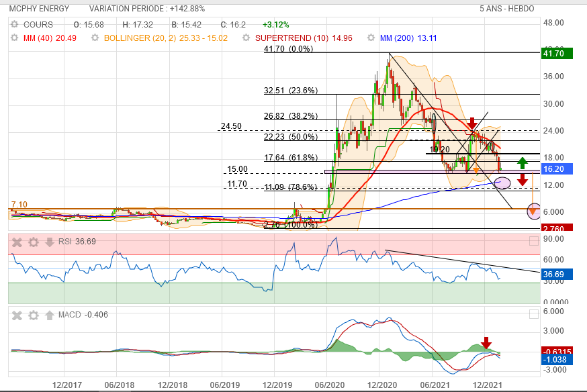Click the 41.70 (0.0%) Fibonacci label
Image resolution: width=587 pixels, height=392 pixels.
[288, 48]
